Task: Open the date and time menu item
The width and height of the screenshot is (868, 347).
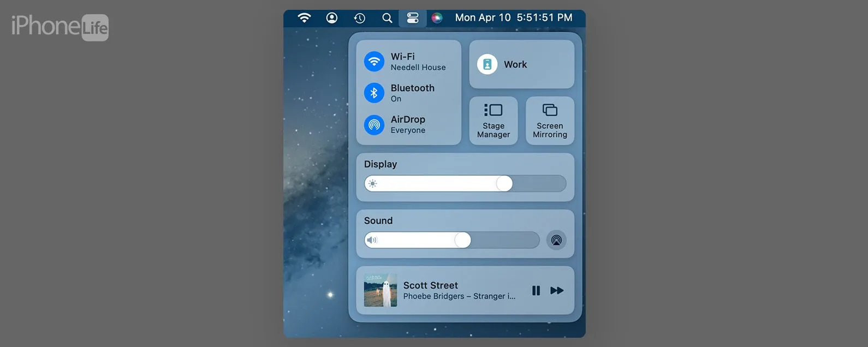Action: click(x=514, y=18)
